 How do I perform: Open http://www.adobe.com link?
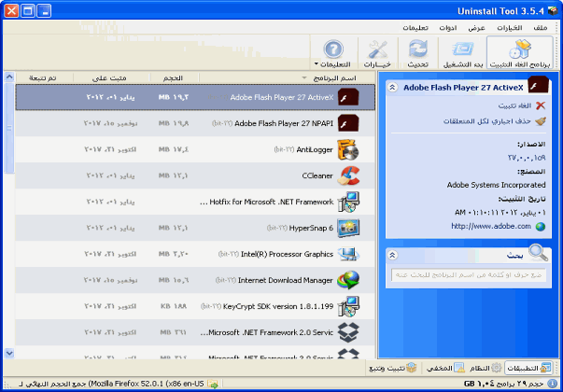coord(491,226)
